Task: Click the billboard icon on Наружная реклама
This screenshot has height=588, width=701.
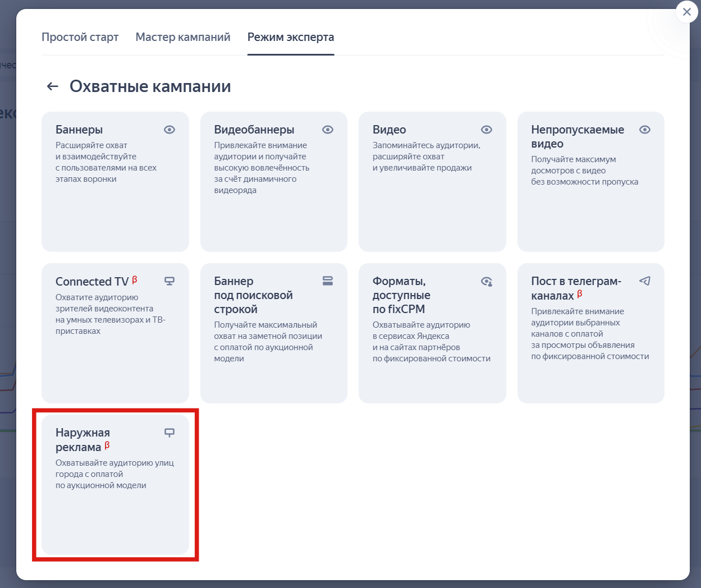Action: (x=169, y=433)
